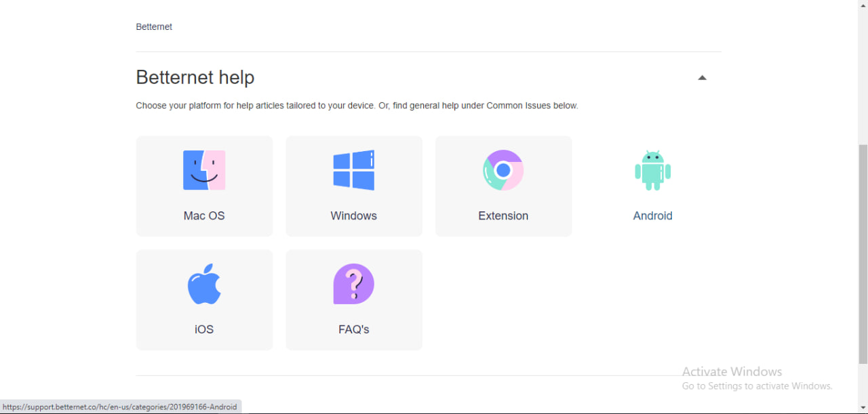Click the Chrome Extension icon
The image size is (868, 414).
[x=503, y=170]
